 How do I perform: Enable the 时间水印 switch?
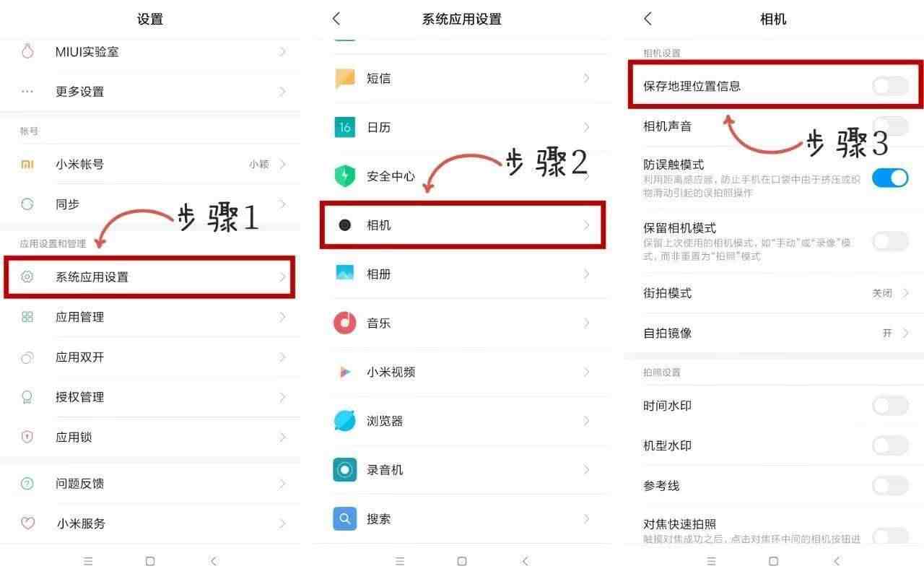890,406
